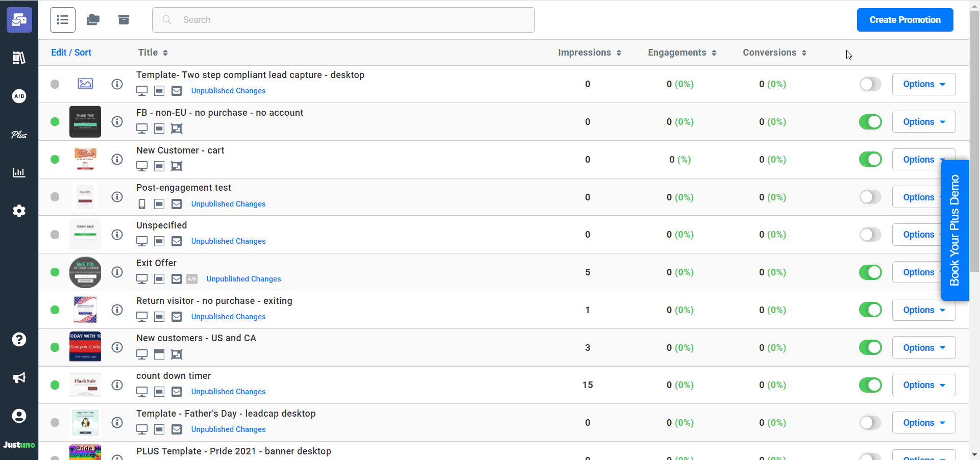
Task: Sort the list by Impressions column
Action: tap(589, 53)
